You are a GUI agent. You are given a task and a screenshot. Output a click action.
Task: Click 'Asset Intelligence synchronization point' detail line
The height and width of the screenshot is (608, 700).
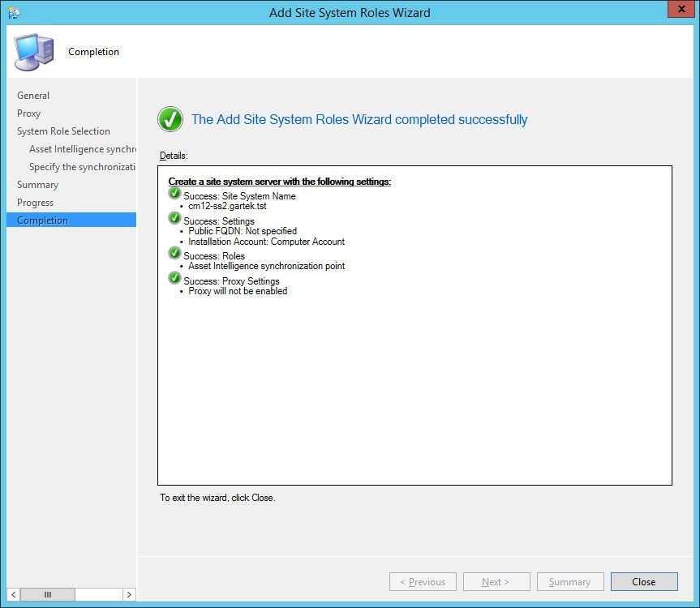tap(267, 266)
